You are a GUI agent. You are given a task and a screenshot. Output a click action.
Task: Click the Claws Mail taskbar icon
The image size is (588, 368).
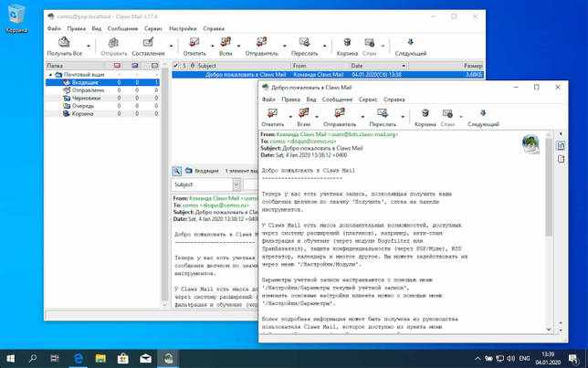168,359
